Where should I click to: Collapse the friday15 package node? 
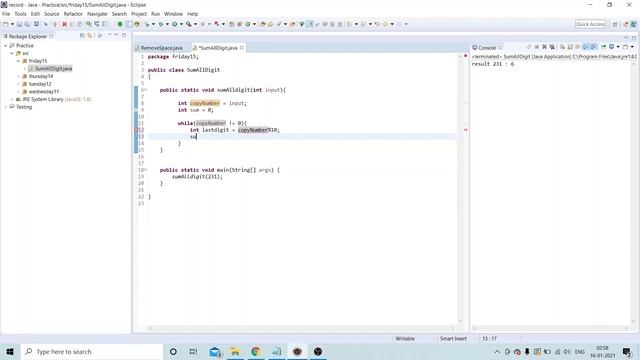point(18,61)
